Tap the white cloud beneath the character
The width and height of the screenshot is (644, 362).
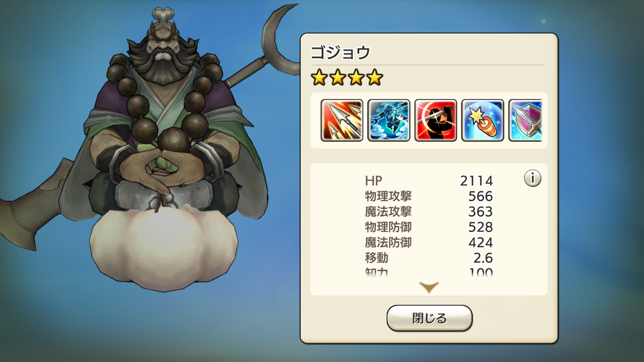[x=164, y=247]
